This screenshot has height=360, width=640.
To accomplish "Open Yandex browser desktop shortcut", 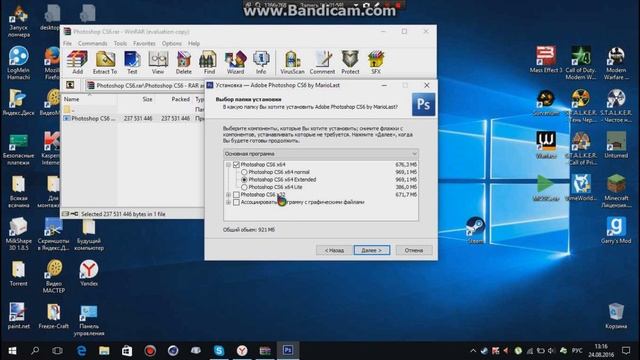I will tap(89, 273).
